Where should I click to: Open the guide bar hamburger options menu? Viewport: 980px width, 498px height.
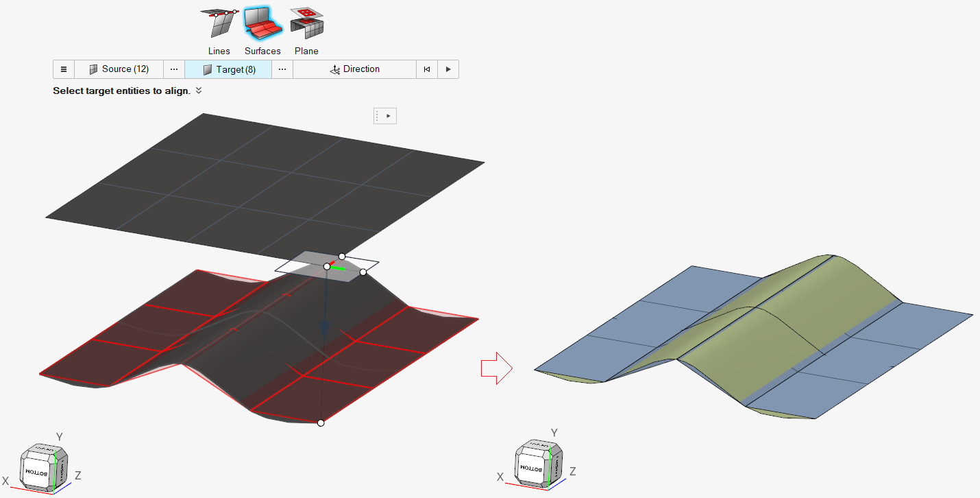[64, 69]
